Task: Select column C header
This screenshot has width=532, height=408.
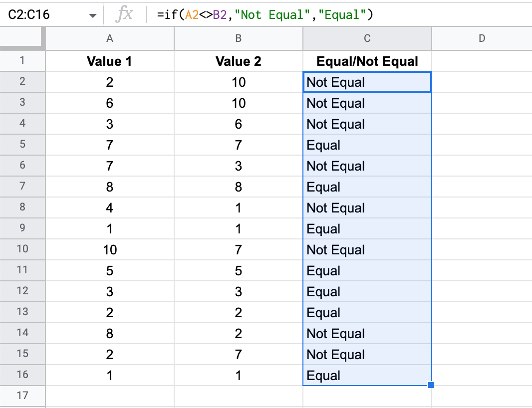Action: (x=367, y=38)
